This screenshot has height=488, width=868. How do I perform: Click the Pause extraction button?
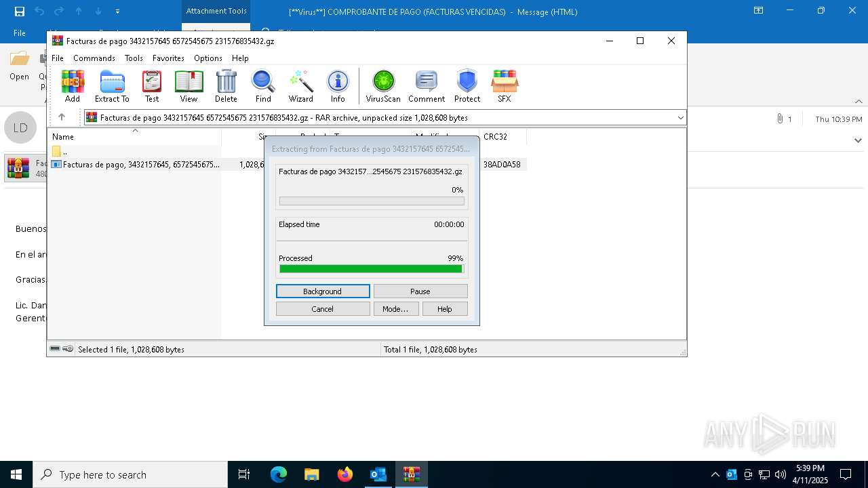click(420, 291)
